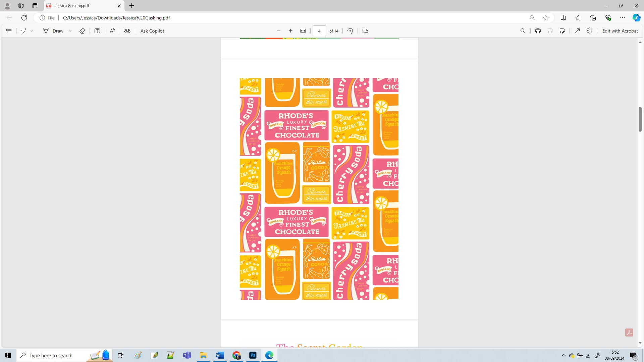Rotate the PDF page

pos(350,31)
